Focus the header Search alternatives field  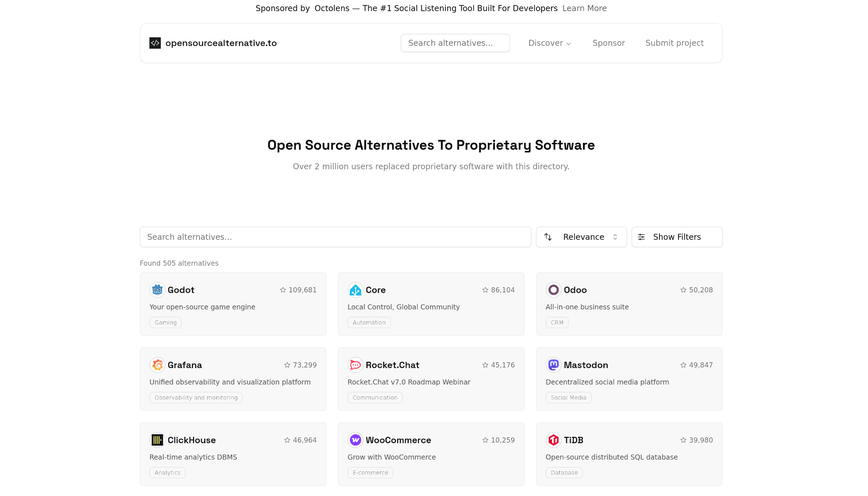(455, 43)
